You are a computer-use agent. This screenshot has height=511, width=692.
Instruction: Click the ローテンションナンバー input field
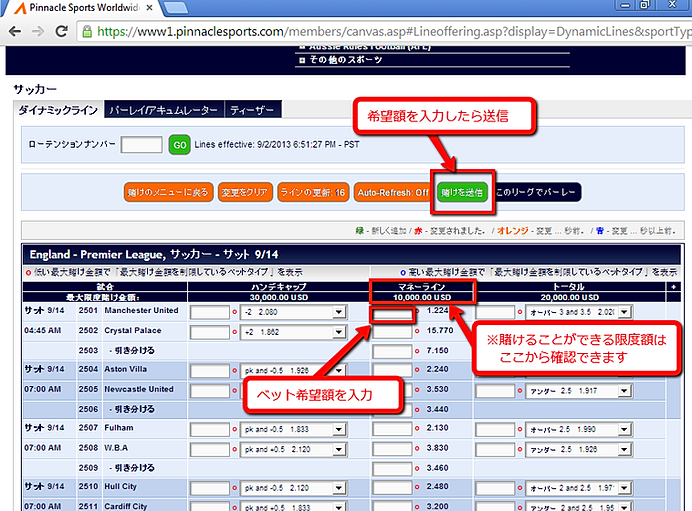[141, 145]
